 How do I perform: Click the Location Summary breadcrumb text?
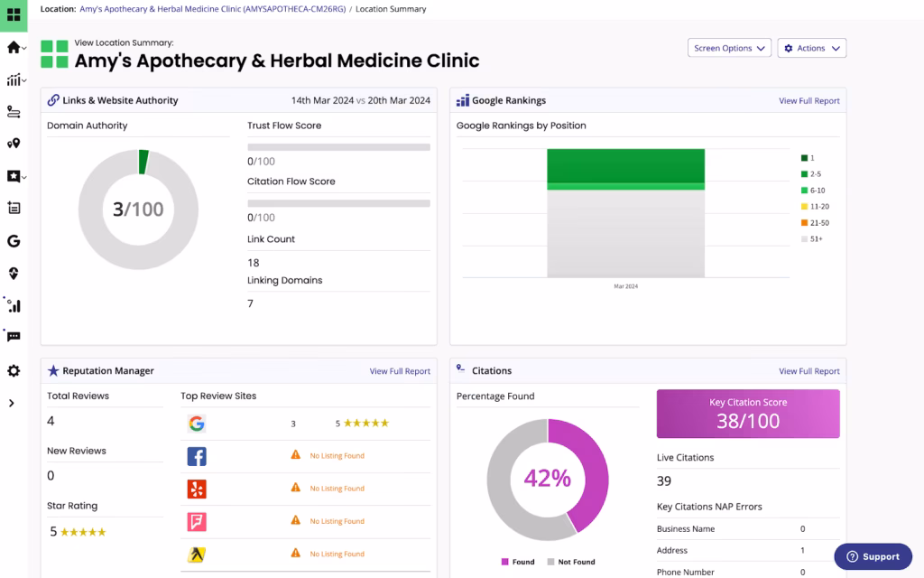(x=391, y=9)
